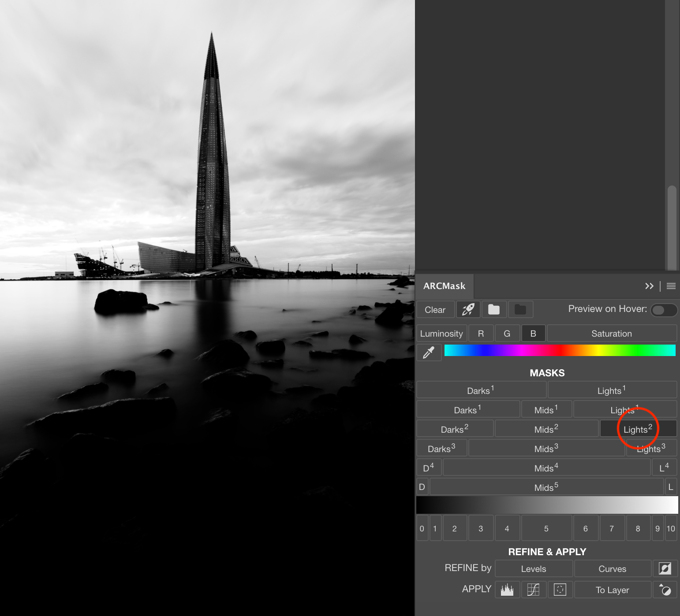Click the adjustment circle icon beside To Layer

(x=665, y=590)
